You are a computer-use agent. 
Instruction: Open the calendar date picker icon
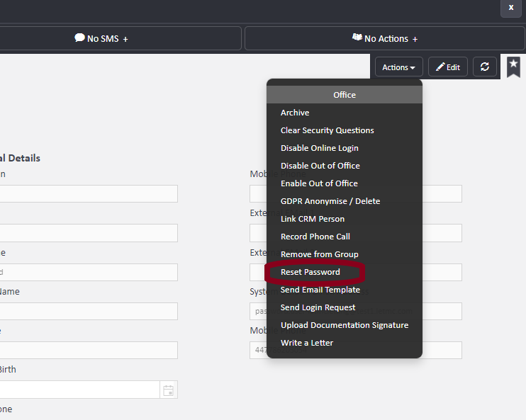point(168,390)
